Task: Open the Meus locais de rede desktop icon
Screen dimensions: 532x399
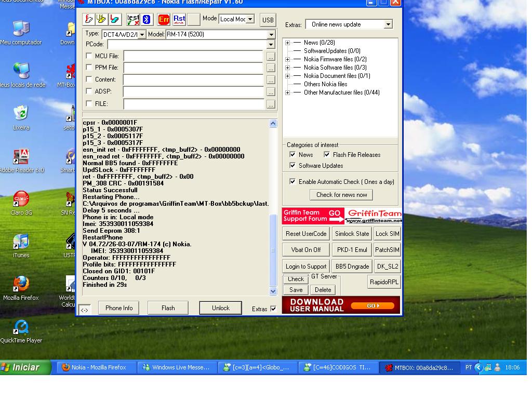Action: point(22,75)
